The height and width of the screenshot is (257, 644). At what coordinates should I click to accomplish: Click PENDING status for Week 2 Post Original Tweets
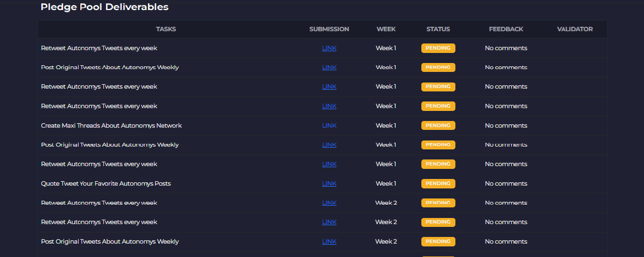point(438,241)
